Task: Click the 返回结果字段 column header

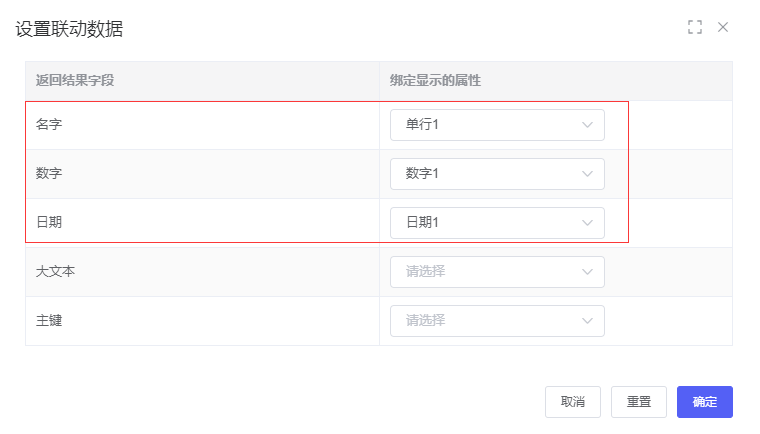Action: pyautogui.click(x=75, y=80)
